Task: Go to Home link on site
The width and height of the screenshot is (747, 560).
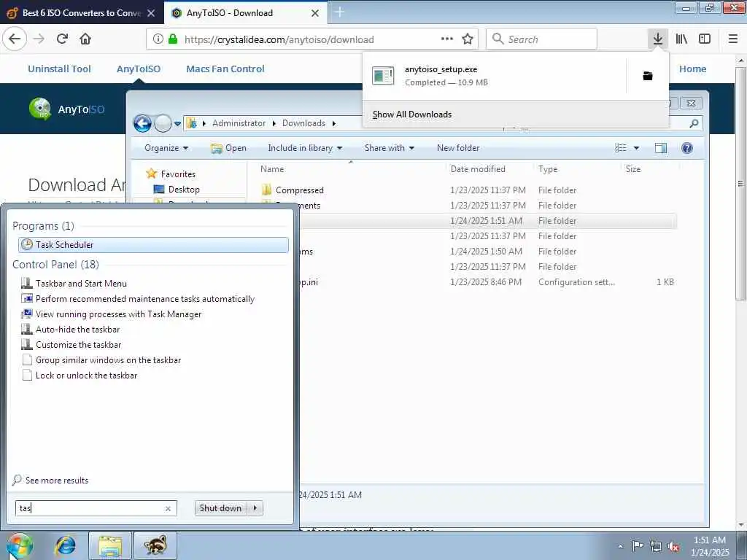Action: point(692,69)
